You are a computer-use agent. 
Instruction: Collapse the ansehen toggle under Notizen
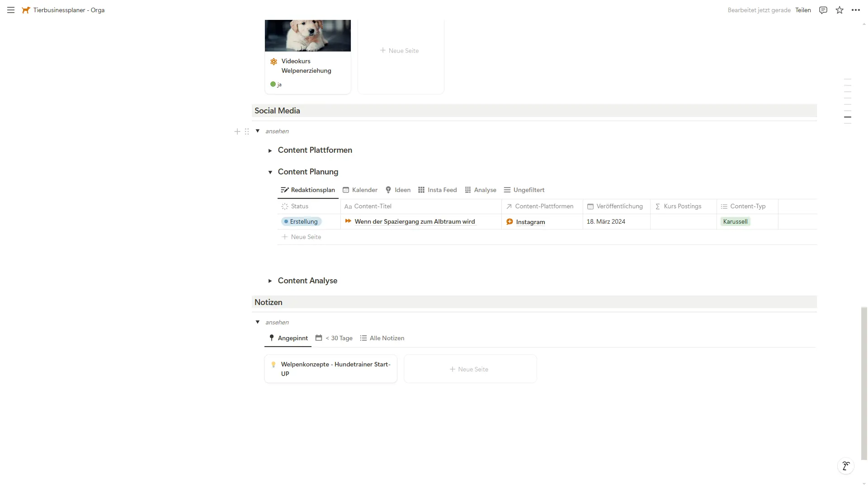pyautogui.click(x=258, y=322)
